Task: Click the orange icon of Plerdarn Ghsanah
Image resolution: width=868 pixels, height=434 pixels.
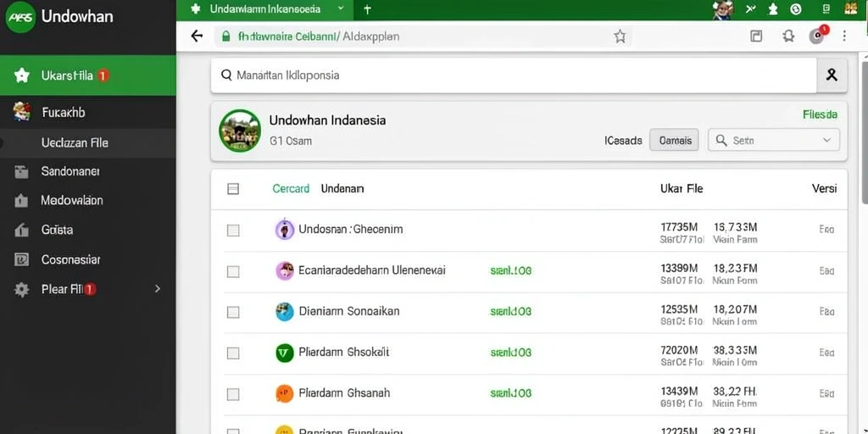Action: (x=285, y=393)
